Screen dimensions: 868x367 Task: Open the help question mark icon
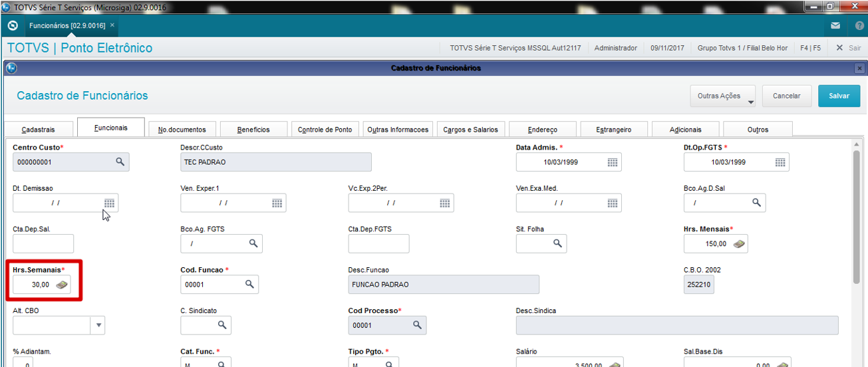(x=859, y=26)
